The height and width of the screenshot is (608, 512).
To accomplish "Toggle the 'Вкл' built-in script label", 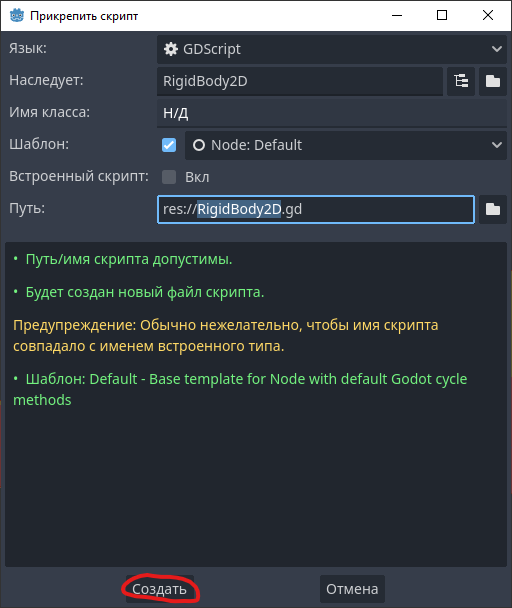I will (197, 177).
